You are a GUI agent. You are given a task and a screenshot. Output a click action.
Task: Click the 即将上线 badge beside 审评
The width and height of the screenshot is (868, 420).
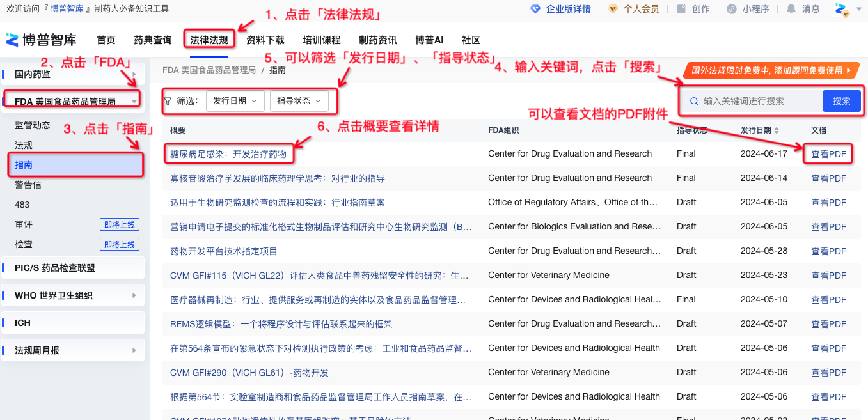pyautogui.click(x=120, y=224)
